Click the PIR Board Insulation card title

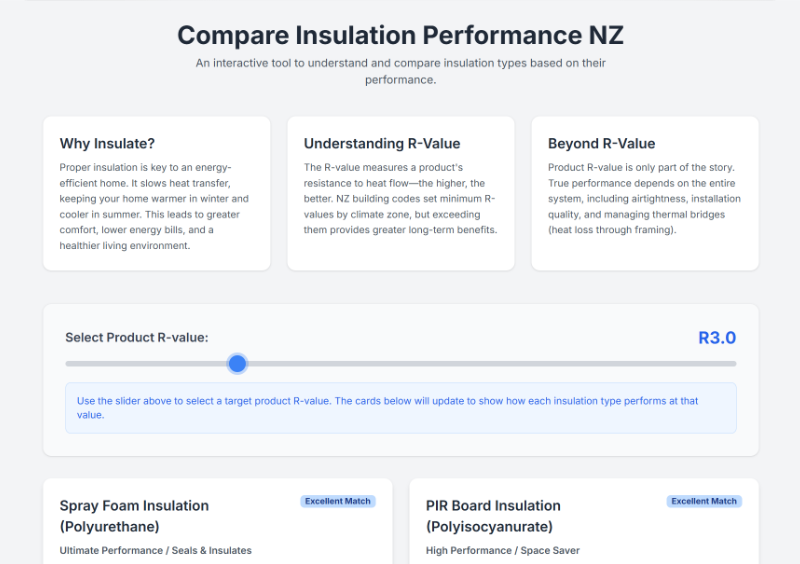(493, 516)
